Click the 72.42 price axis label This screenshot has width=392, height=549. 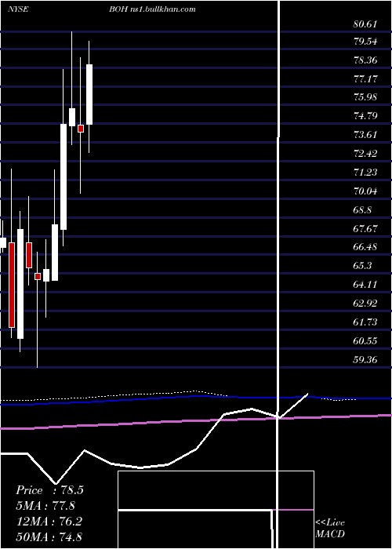point(365,154)
